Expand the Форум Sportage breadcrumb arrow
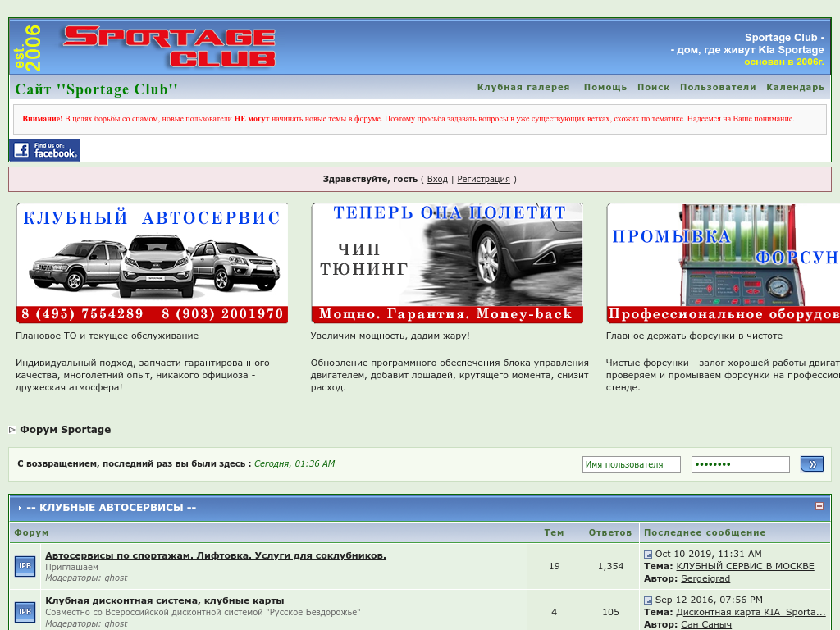This screenshot has width=840, height=630. (x=12, y=430)
